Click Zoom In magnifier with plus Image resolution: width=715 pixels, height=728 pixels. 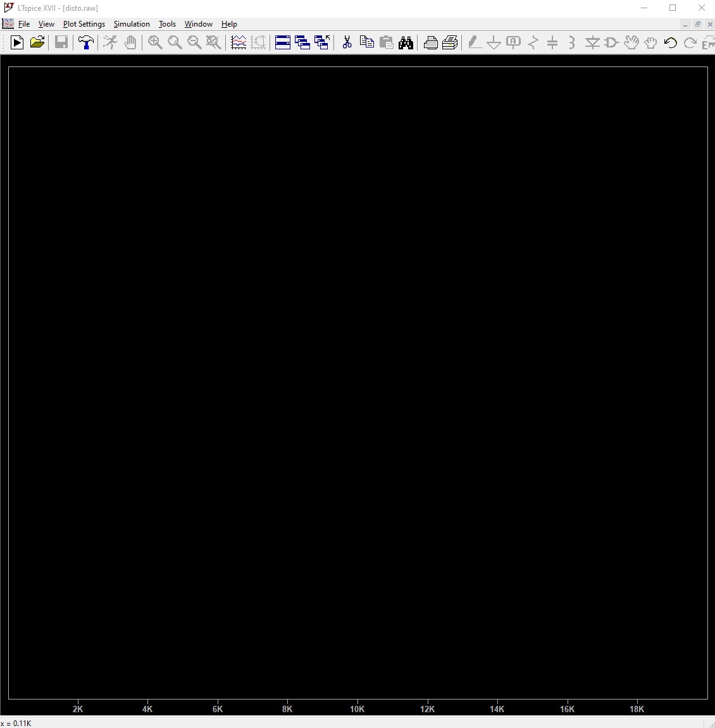click(x=155, y=42)
